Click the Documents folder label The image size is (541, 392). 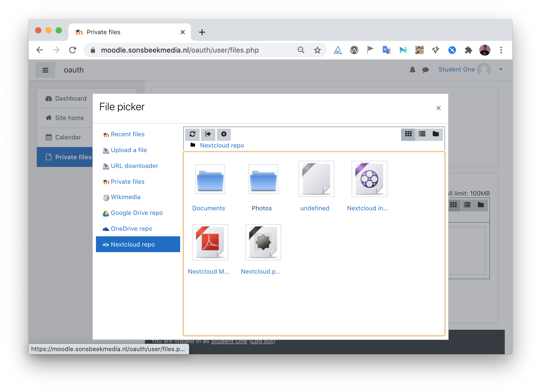tap(209, 208)
